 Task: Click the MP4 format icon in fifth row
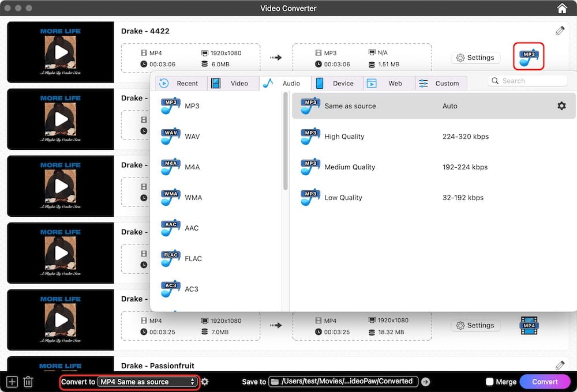(529, 325)
